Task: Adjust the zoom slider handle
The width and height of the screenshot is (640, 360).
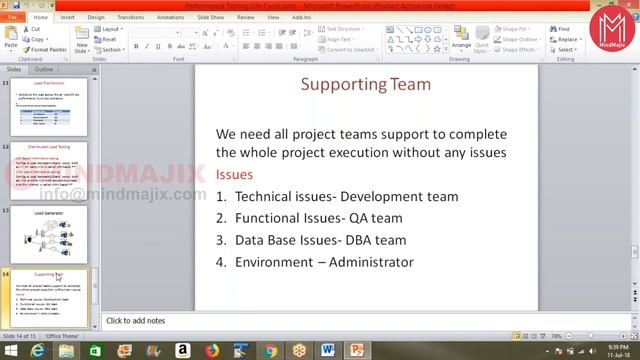Action: (590, 336)
